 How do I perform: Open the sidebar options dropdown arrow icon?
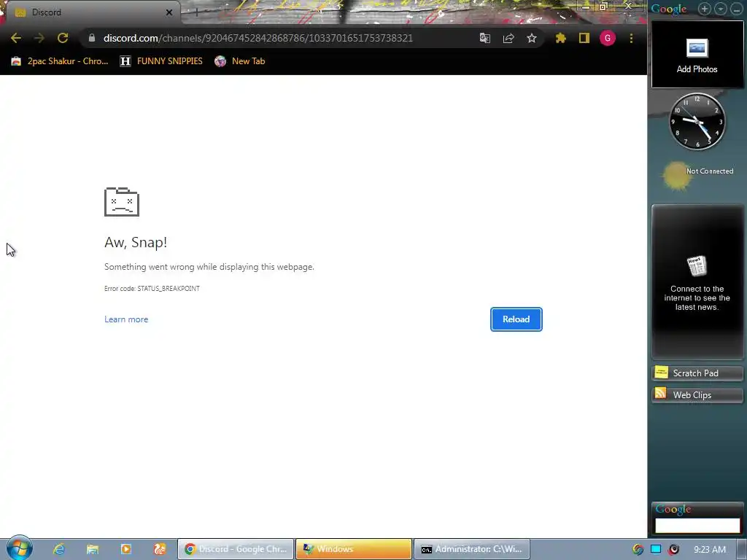click(x=720, y=9)
